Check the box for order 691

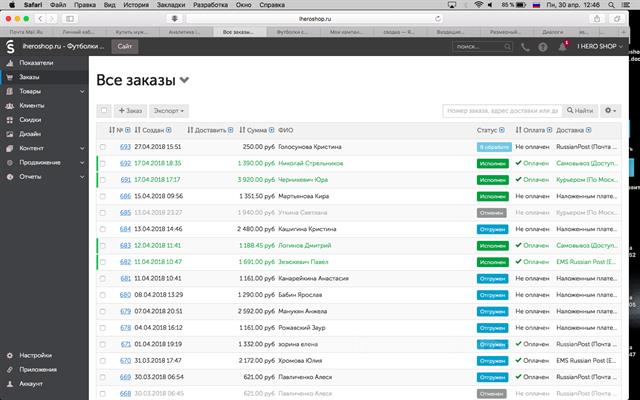pos(102,180)
